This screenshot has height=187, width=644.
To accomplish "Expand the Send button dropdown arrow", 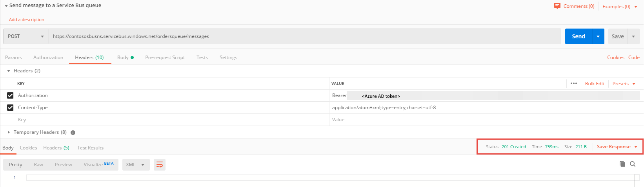I will tap(598, 36).
